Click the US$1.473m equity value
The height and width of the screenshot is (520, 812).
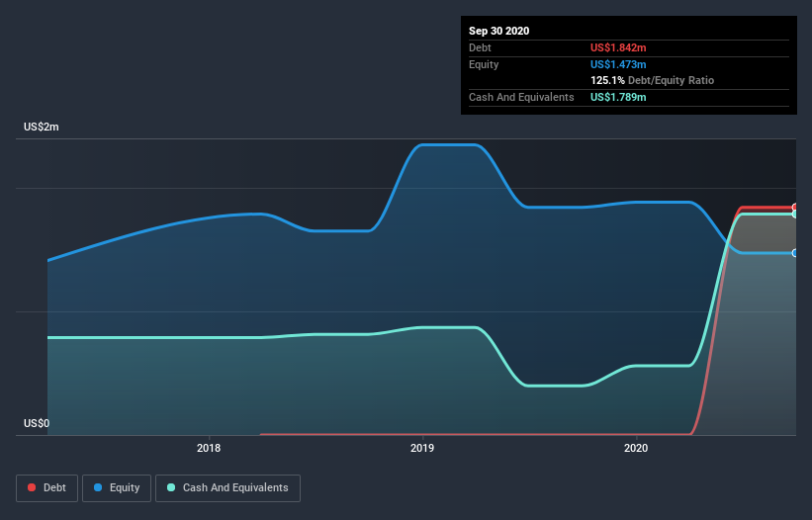[x=618, y=64]
